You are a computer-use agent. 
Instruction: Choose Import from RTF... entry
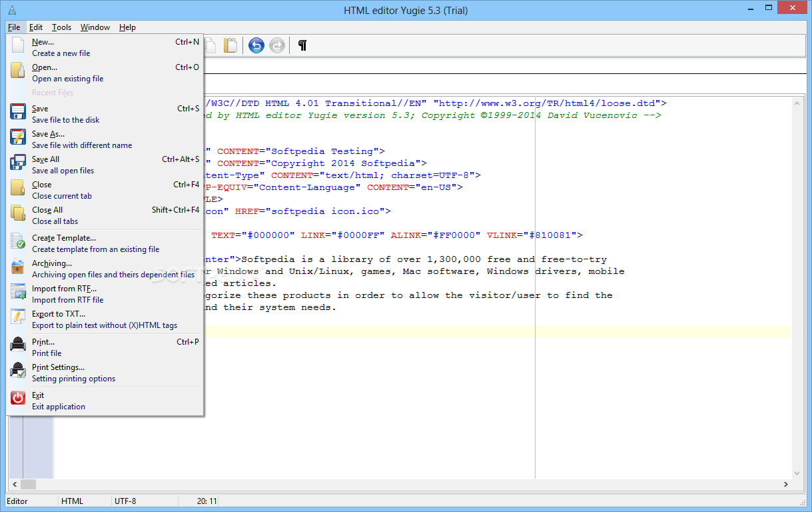point(105,294)
